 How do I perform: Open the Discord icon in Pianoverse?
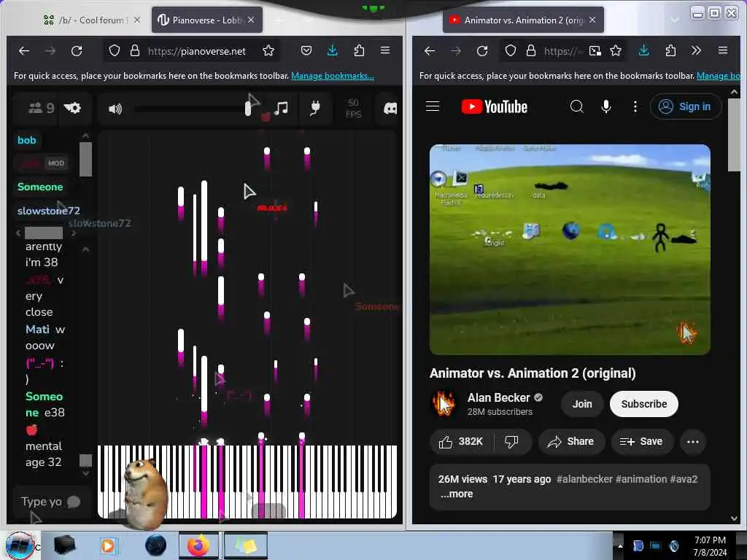click(x=390, y=109)
